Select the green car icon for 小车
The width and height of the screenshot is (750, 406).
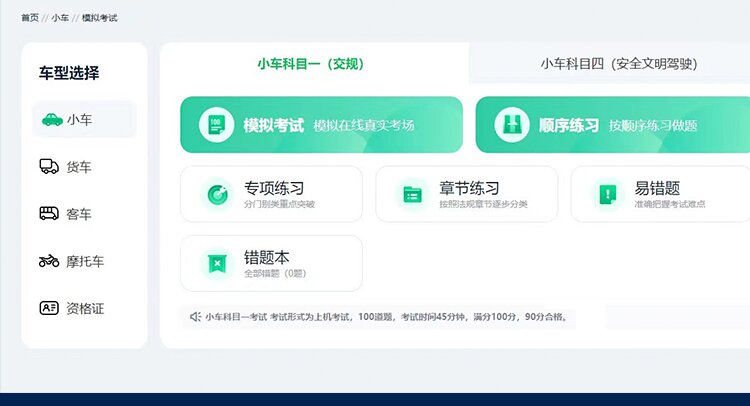(x=52, y=120)
